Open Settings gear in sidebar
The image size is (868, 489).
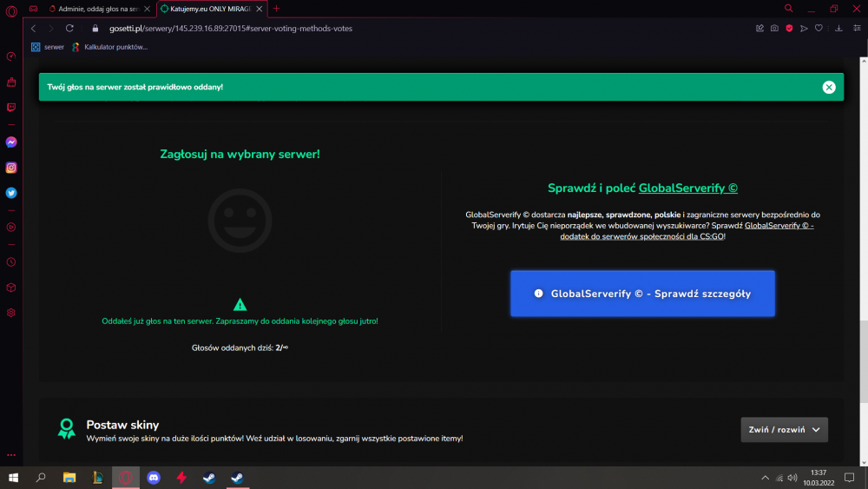click(11, 313)
